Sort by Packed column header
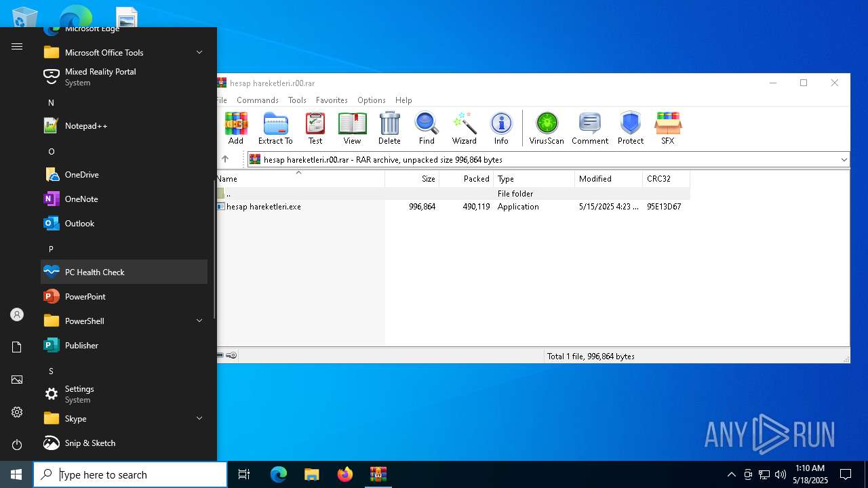Viewport: 868px width, 488px height. pos(467,179)
